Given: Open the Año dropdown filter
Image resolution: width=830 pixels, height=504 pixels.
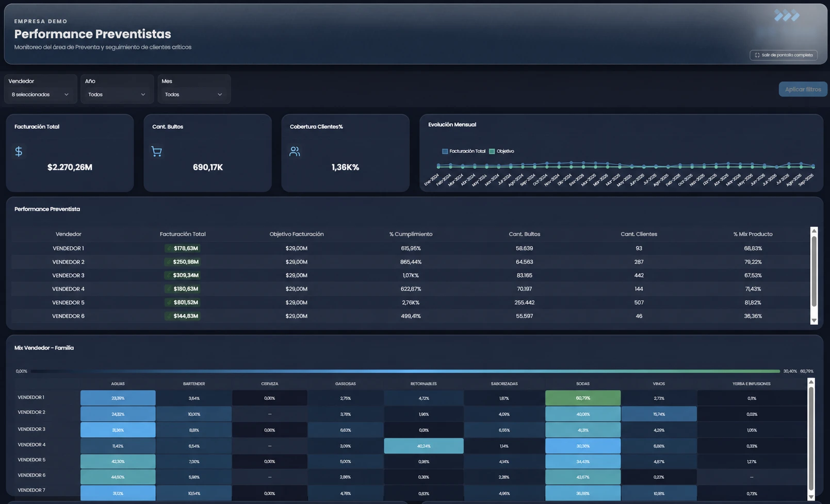Looking at the screenshot, I should point(117,94).
